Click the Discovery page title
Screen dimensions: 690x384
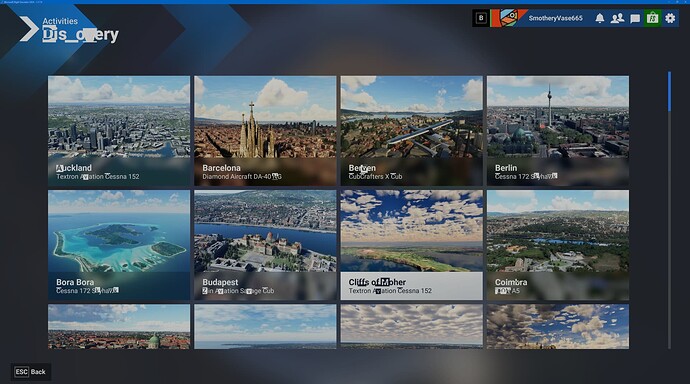coord(81,35)
